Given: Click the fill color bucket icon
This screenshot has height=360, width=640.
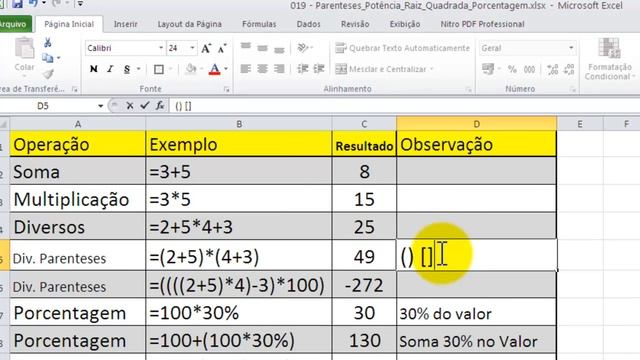Looking at the screenshot, I should [191, 69].
